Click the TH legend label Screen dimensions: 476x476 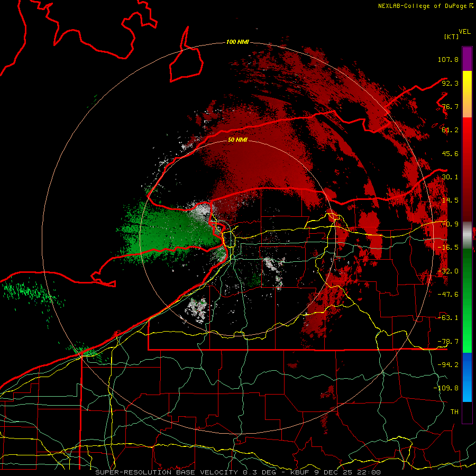(x=454, y=411)
